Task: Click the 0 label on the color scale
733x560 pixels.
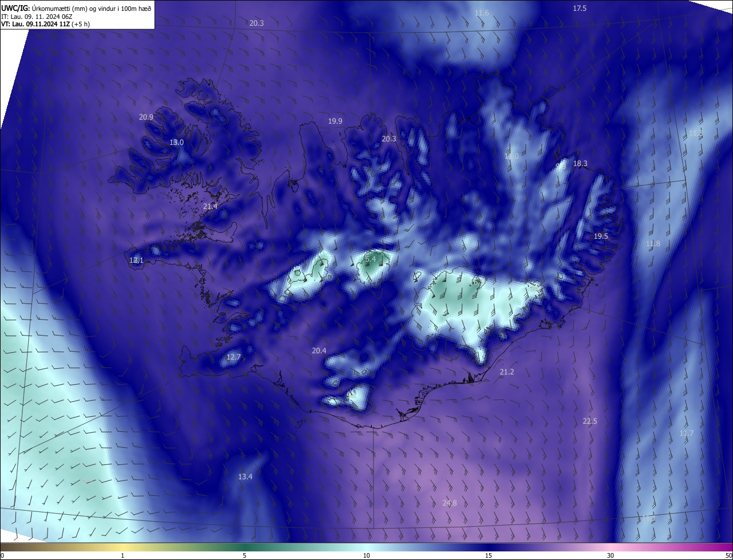Action: coord(2,556)
